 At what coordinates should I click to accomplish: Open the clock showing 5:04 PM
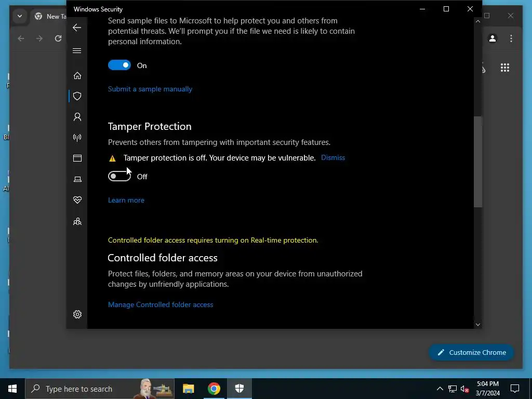[x=487, y=389]
